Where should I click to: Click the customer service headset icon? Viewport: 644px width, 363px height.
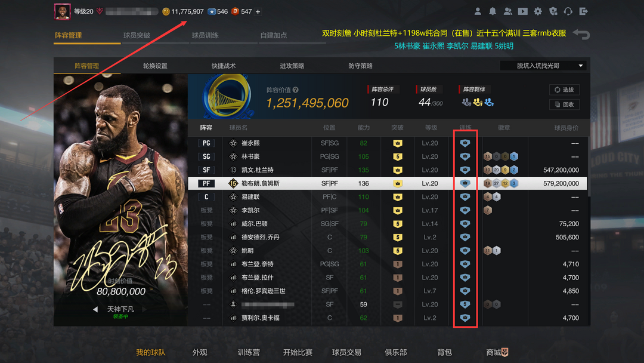[568, 11]
